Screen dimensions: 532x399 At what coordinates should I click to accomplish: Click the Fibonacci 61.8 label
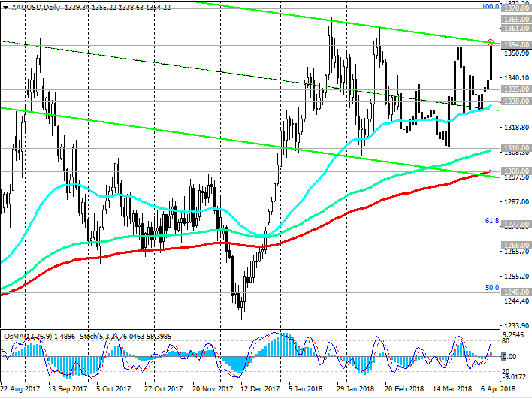coord(492,221)
